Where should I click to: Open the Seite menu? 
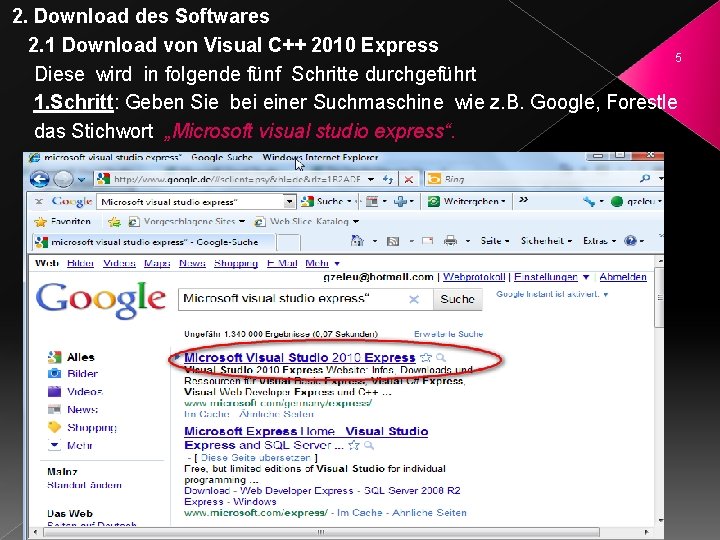tap(495, 241)
